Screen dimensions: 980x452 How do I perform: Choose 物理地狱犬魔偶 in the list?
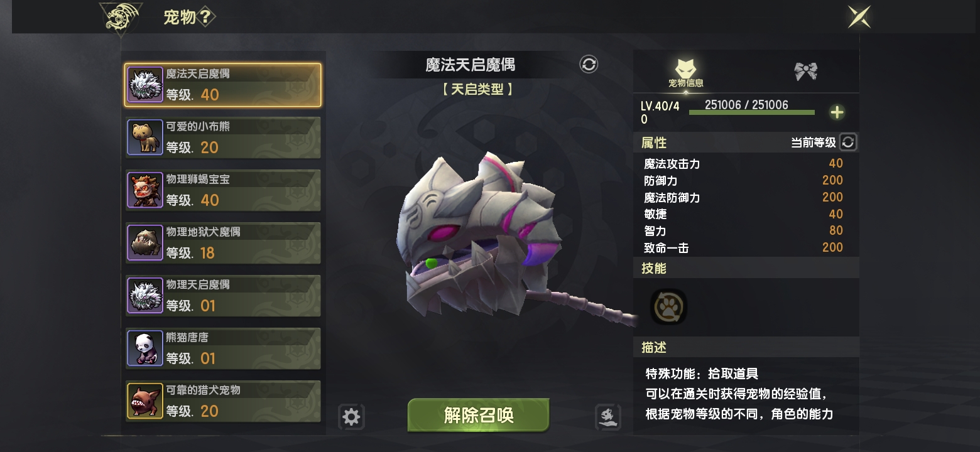click(x=224, y=243)
